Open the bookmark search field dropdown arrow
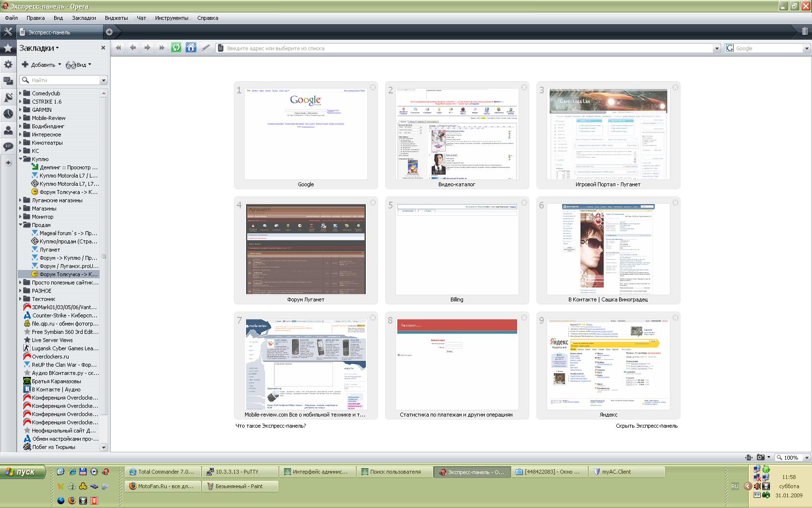The width and height of the screenshot is (812, 508). click(103, 80)
